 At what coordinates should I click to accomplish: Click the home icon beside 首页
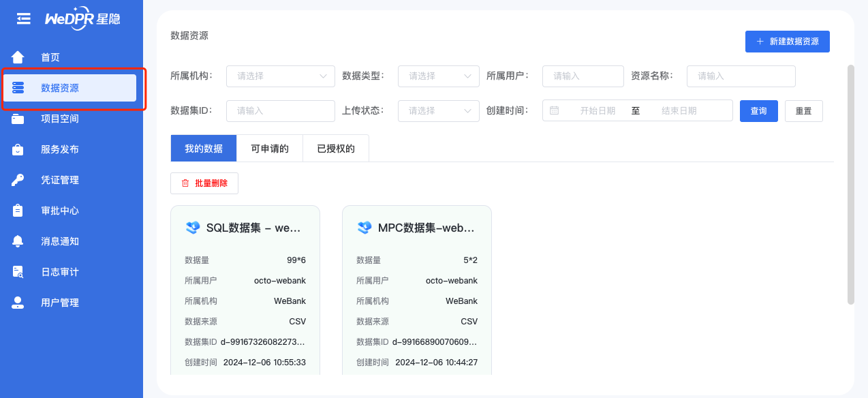point(18,57)
